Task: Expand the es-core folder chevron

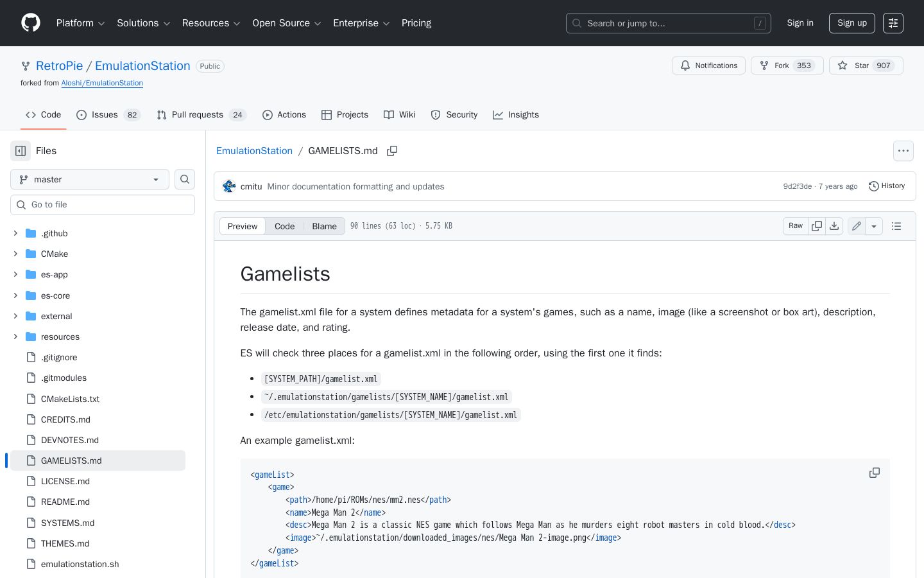Action: click(x=15, y=295)
